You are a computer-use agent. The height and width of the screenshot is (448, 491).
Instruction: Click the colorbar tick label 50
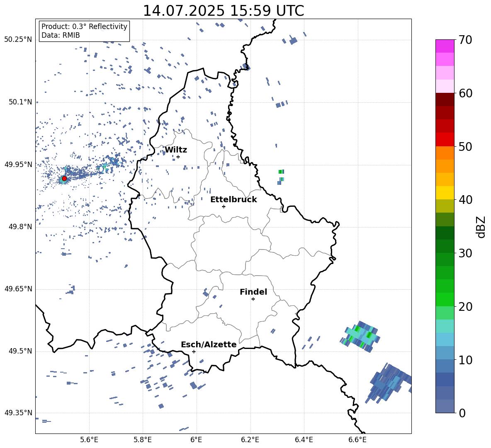coord(465,146)
